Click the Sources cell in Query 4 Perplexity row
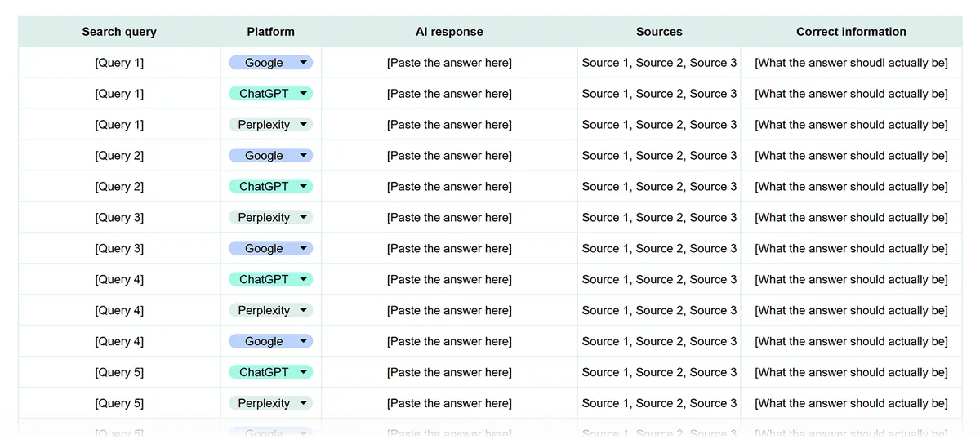Viewport: 980px width, 439px height. pyautogui.click(x=659, y=311)
